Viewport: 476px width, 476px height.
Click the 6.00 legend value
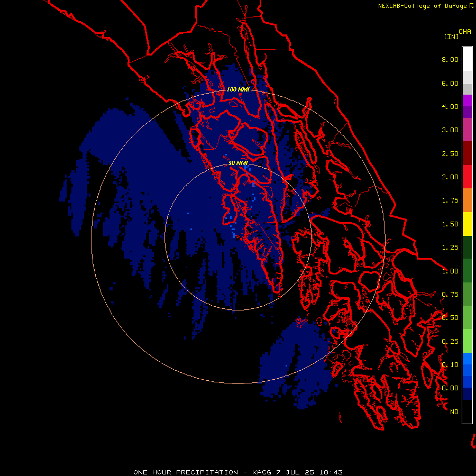(450, 83)
